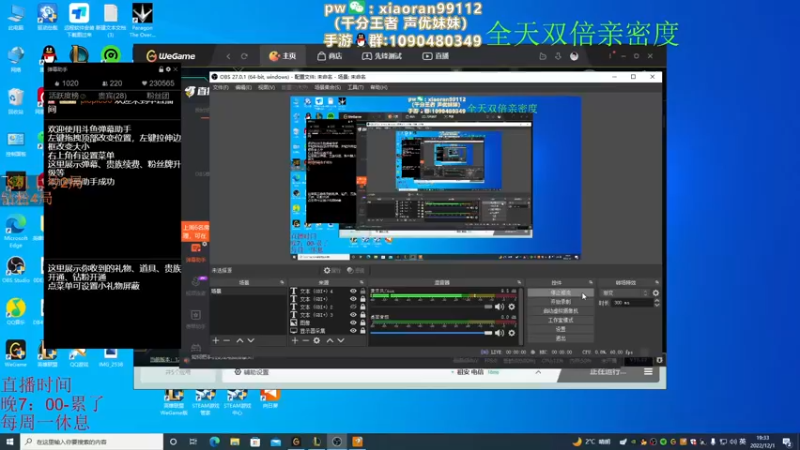Open the OBS 编辑(E) menu
This screenshot has width=800, height=450.
pyautogui.click(x=243, y=87)
